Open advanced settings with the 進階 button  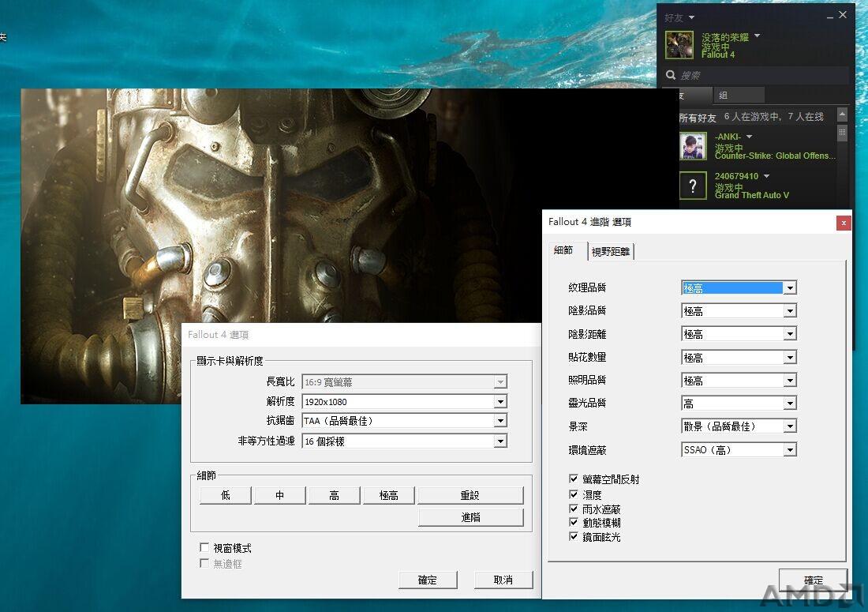click(x=470, y=517)
